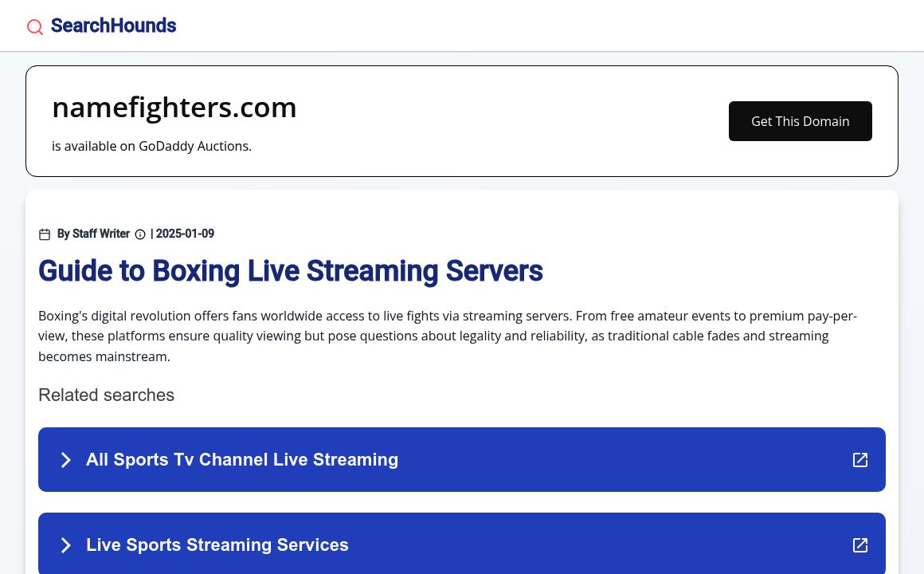Viewport: 924px width, 574px height.
Task: Open Live Sports Streaming Services search
Action: point(217,545)
